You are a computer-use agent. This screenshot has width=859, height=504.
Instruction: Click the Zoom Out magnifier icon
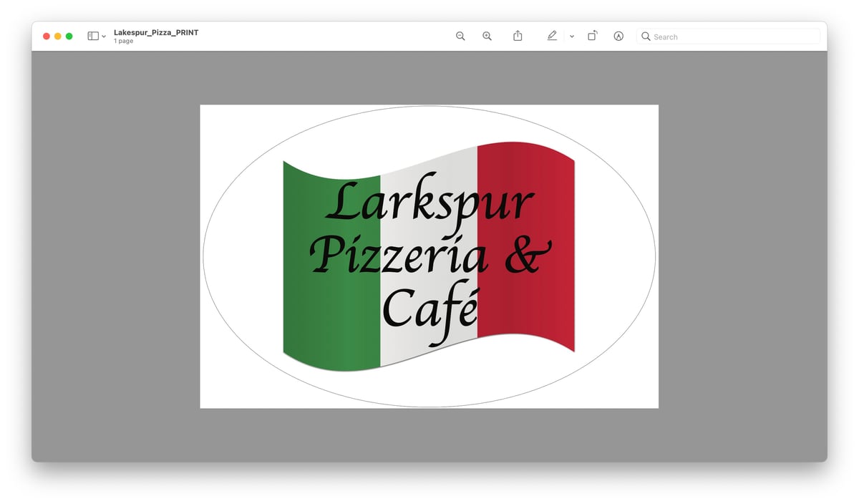coord(460,37)
